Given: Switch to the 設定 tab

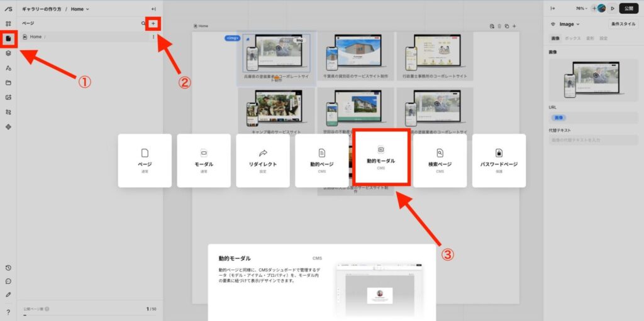Looking at the screenshot, I should [x=604, y=38].
